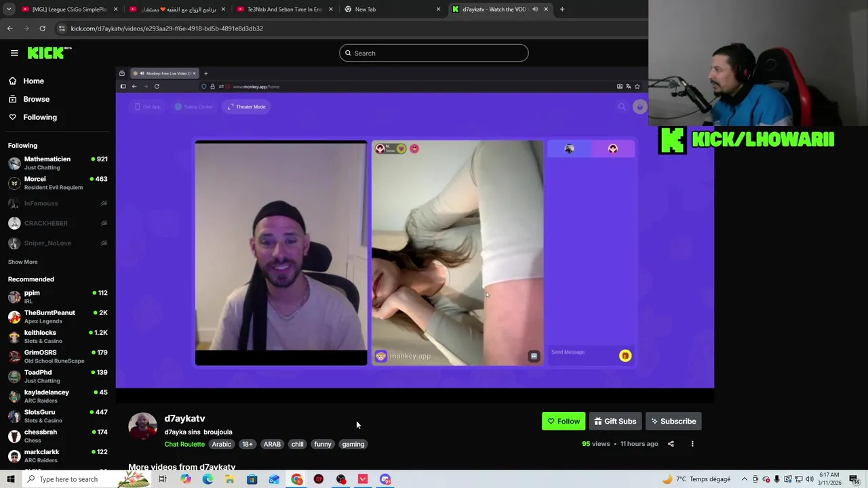Open recommended channel keithlocks
The height and width of the screenshot is (488, 868).
click(x=58, y=336)
